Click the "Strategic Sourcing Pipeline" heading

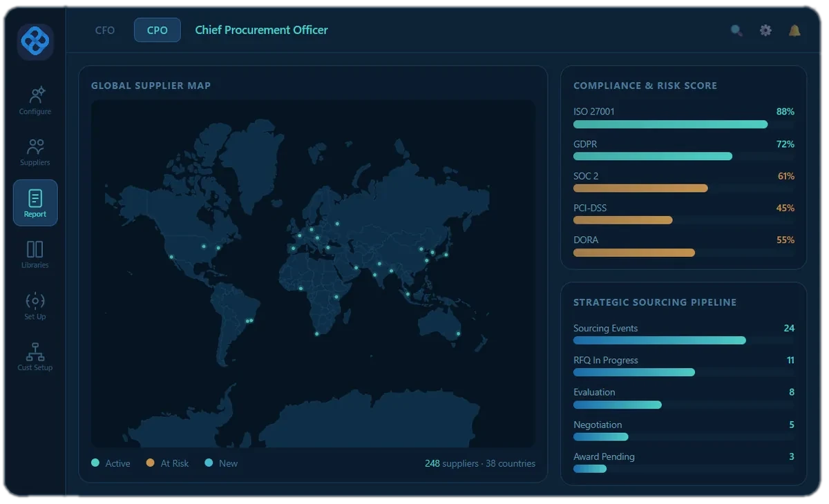tap(655, 302)
